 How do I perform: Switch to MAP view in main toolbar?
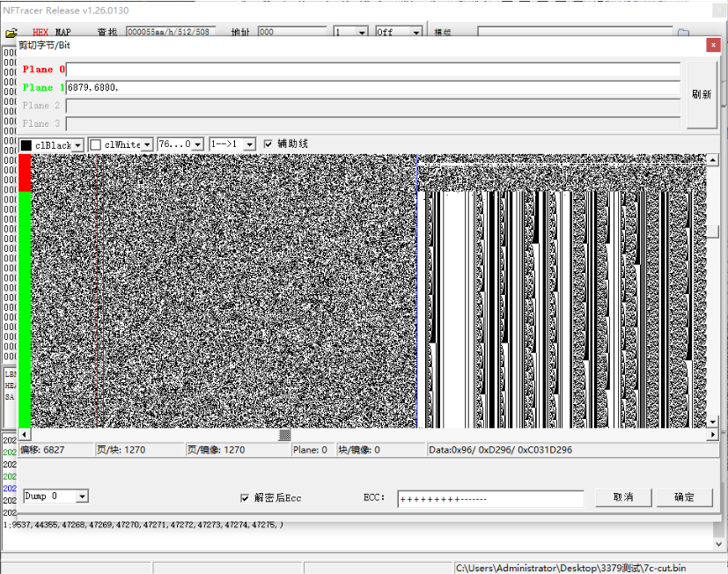[63, 32]
